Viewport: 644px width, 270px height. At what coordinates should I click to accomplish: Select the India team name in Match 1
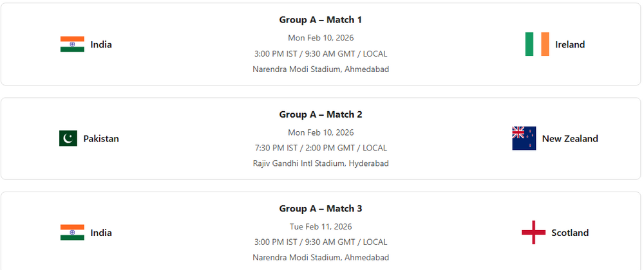101,44
